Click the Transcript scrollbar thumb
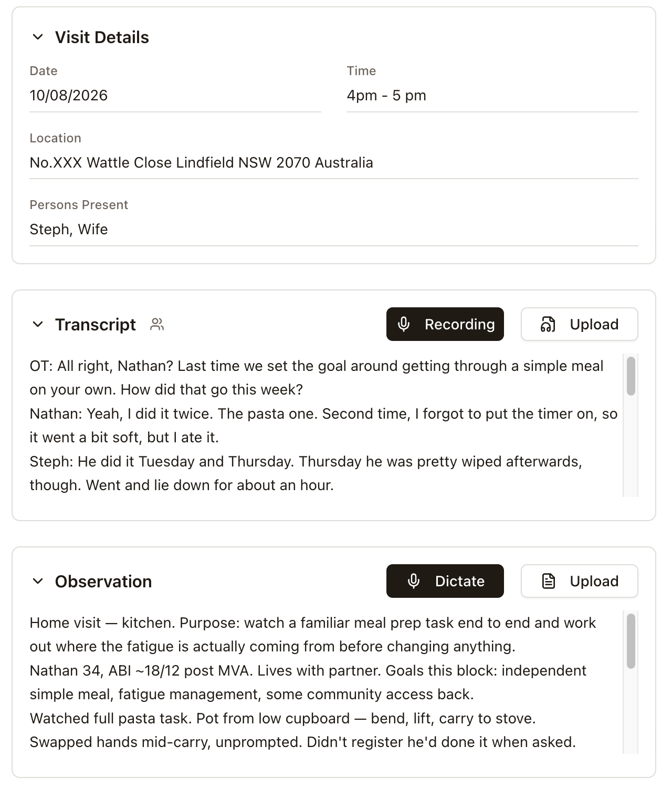The width and height of the screenshot is (672, 788). [631, 376]
